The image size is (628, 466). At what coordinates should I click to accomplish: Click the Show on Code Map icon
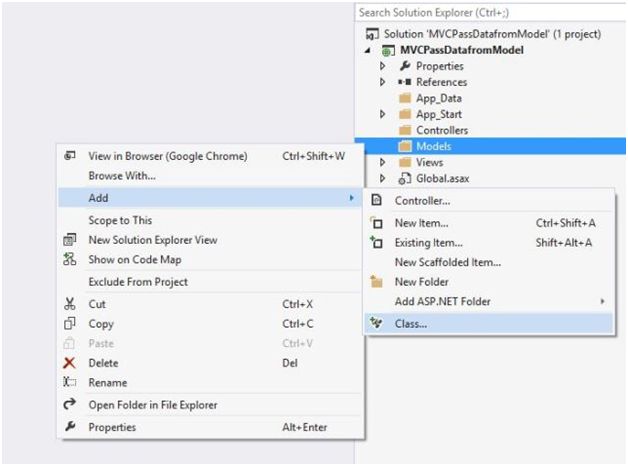(x=70, y=260)
